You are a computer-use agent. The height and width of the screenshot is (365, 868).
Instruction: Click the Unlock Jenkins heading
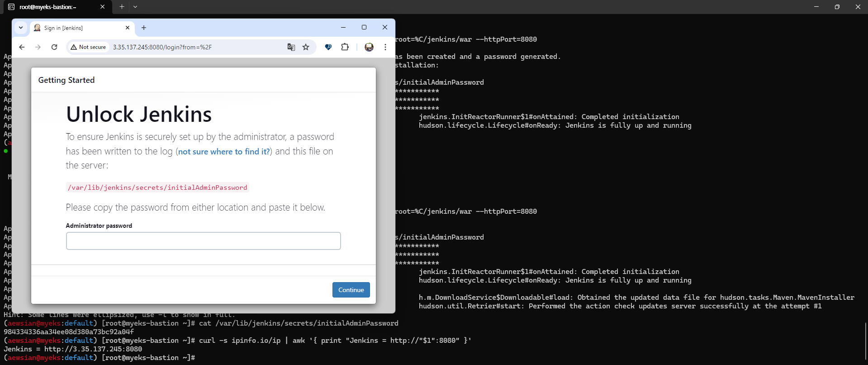click(139, 114)
